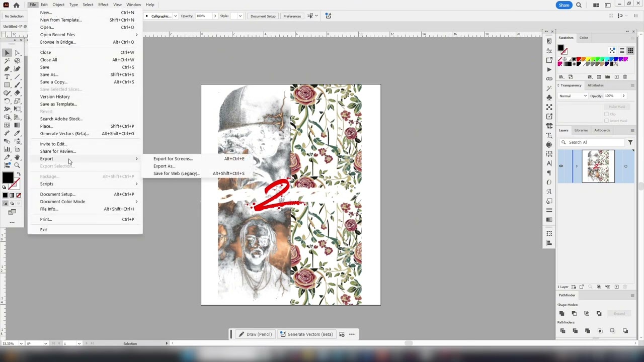
Task: Click the Intersect shape mode icon
Action: click(x=587, y=313)
